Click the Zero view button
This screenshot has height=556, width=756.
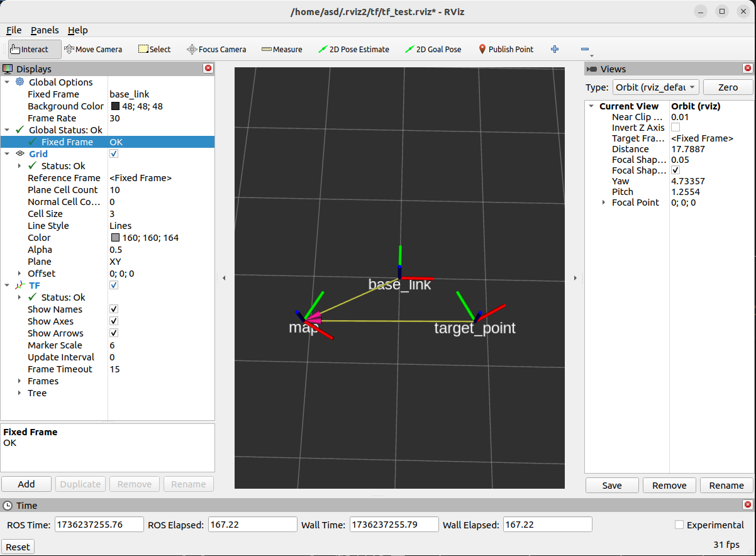[728, 87]
